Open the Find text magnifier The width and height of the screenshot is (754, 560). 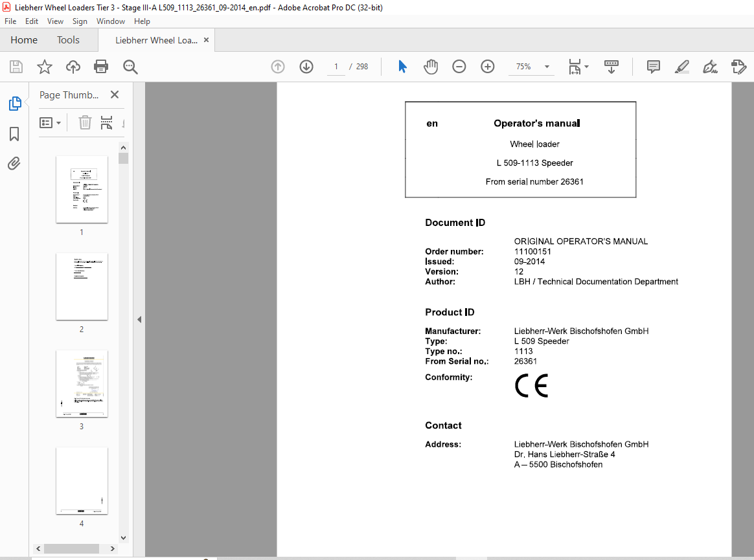pos(130,67)
